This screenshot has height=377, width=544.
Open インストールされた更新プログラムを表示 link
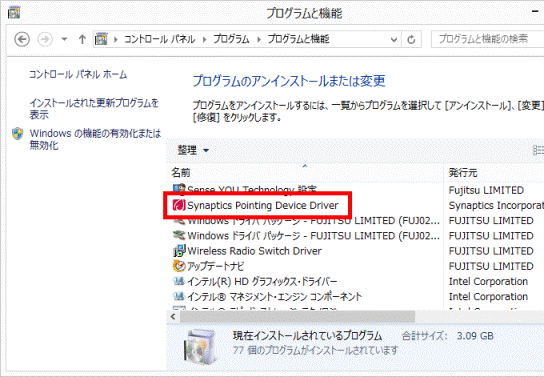tap(94, 109)
